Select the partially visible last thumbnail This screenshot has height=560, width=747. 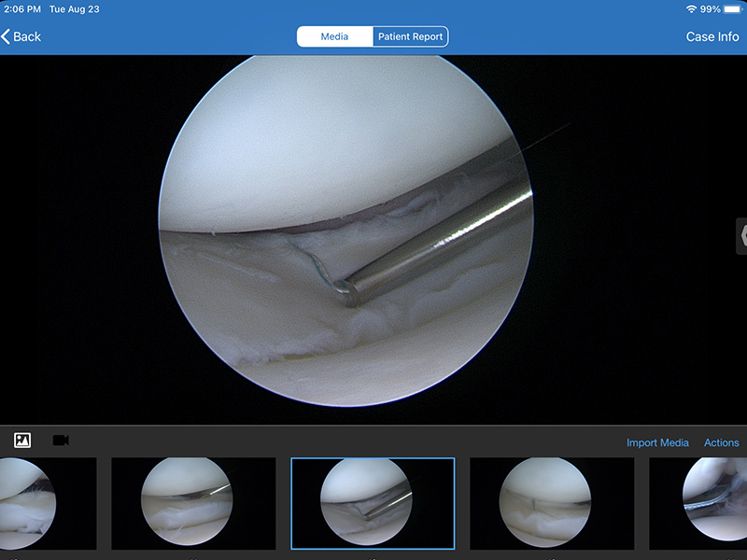point(698,503)
